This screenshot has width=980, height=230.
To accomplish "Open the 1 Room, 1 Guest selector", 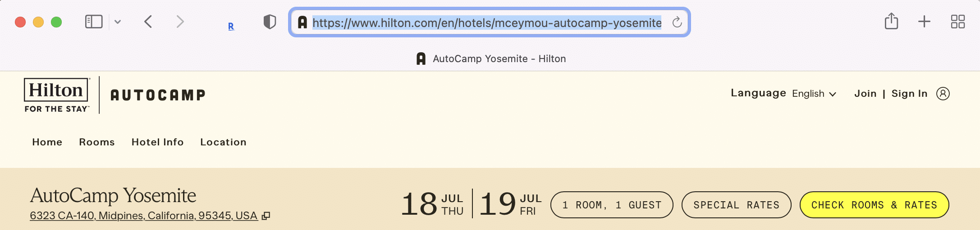I will point(612,205).
